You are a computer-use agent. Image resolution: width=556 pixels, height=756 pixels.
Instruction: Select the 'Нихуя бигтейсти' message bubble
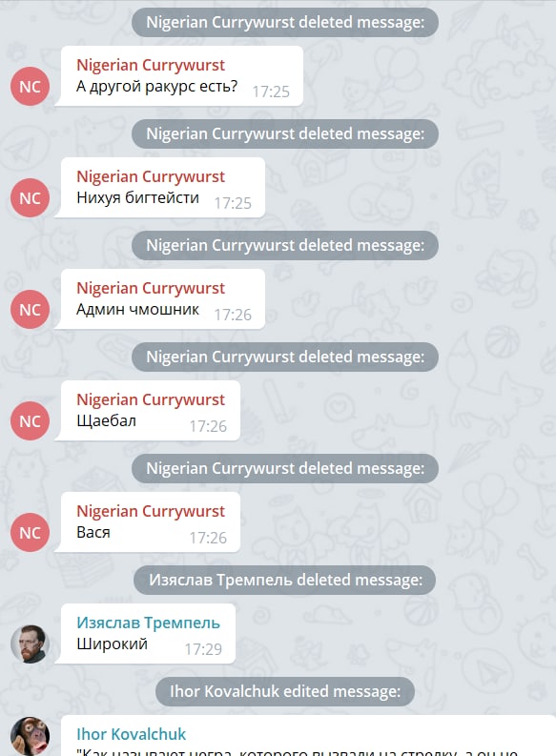click(x=159, y=188)
